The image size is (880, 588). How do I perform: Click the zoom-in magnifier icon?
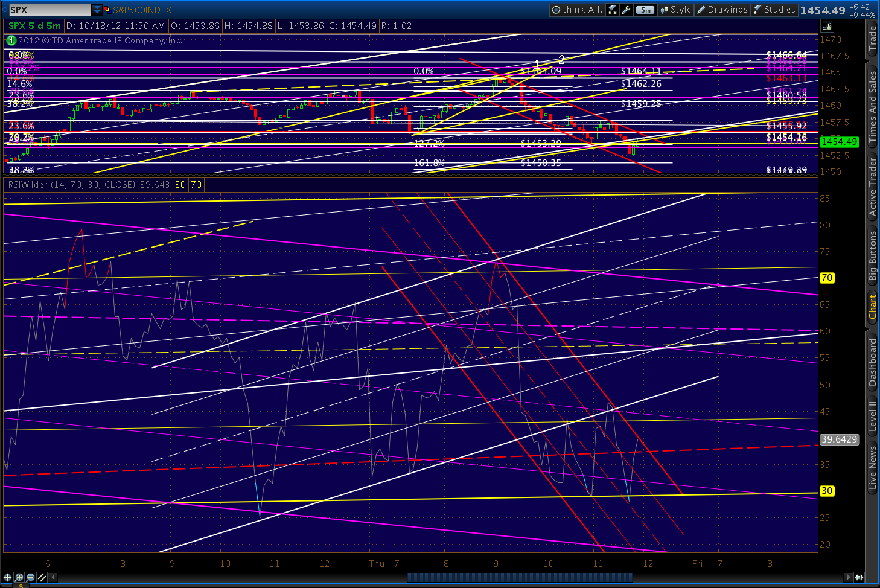click(x=19, y=578)
